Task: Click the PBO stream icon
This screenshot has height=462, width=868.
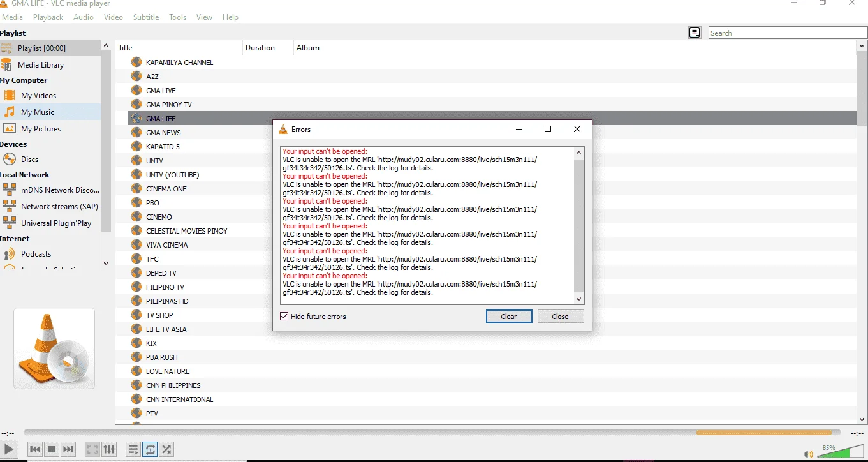Action: point(136,202)
